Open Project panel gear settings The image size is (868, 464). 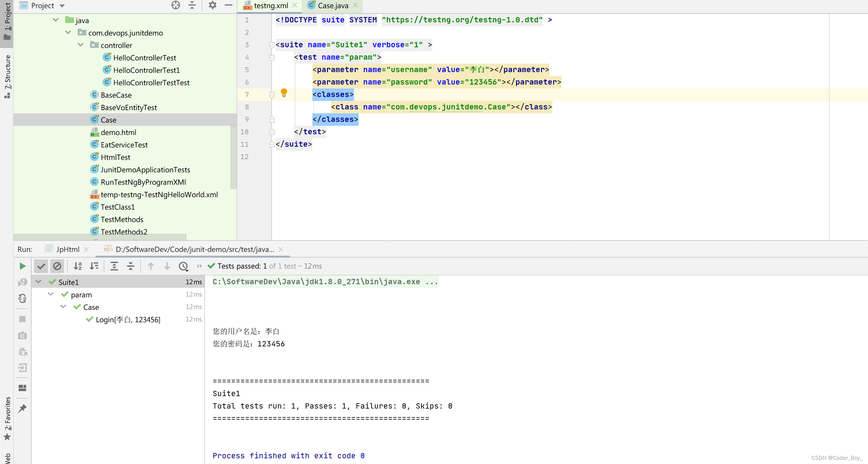pyautogui.click(x=212, y=5)
